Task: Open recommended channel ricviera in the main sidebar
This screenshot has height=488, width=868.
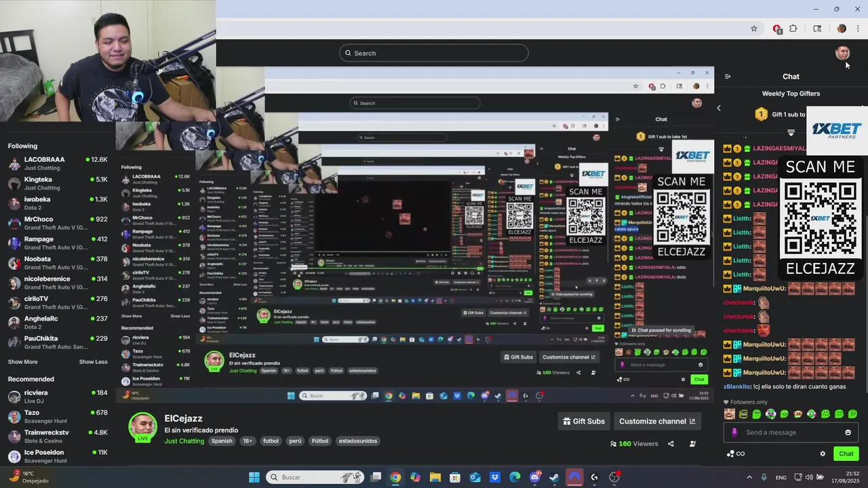Action: tap(58, 396)
